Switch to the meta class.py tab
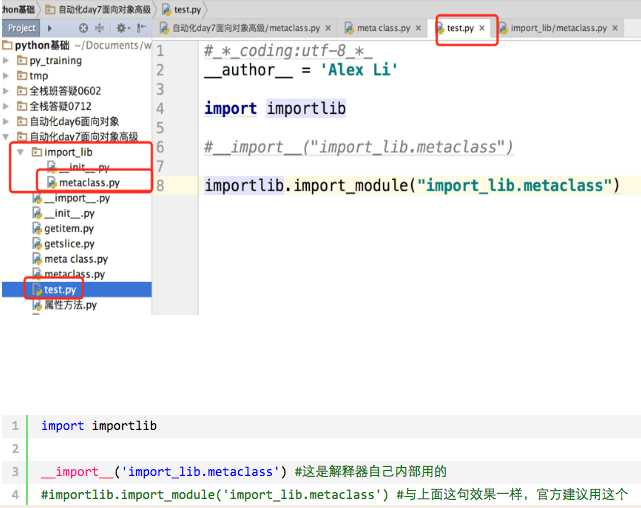The image size is (641, 508). coord(383,28)
